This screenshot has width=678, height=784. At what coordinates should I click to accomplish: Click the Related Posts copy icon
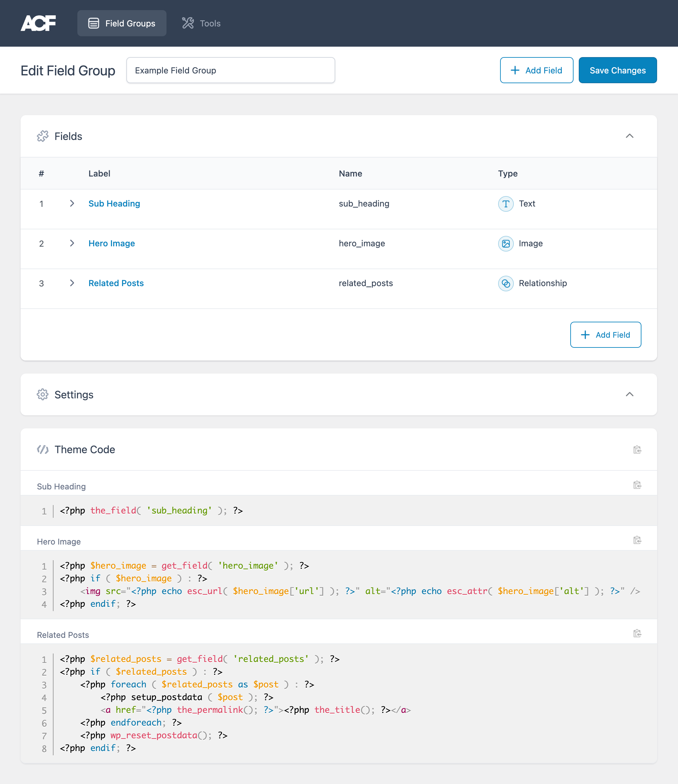[x=637, y=633]
